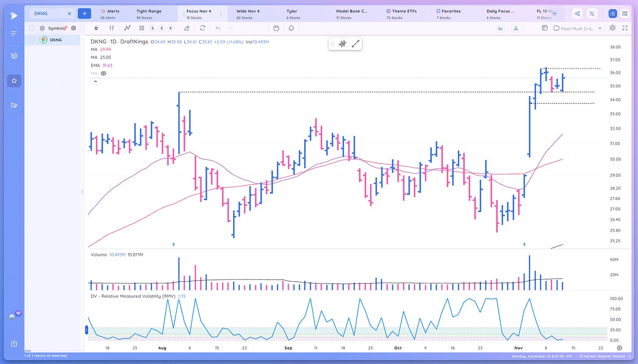
Task: Select the trend line drawing tool
Action: 355,44
